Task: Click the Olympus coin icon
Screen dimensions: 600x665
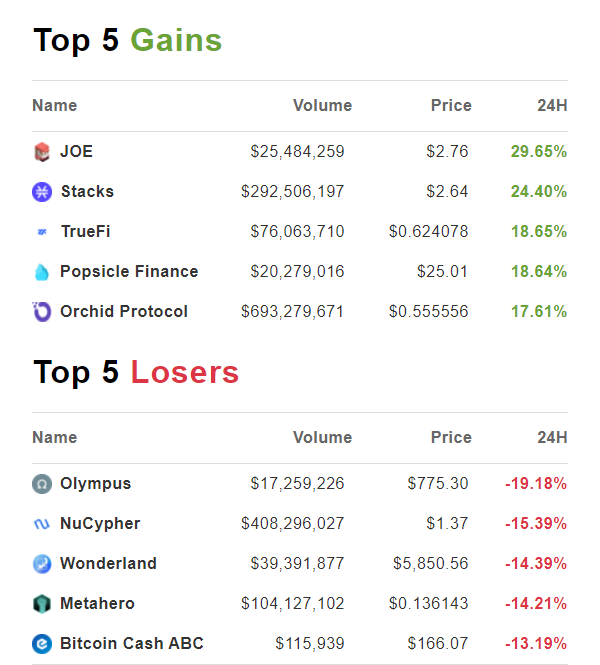Action: pyautogui.click(x=41, y=484)
